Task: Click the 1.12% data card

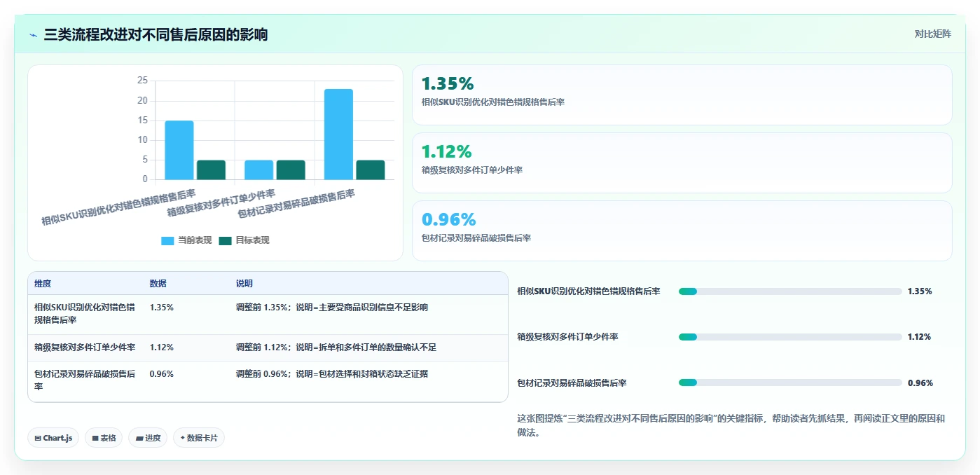Action: click(682, 163)
